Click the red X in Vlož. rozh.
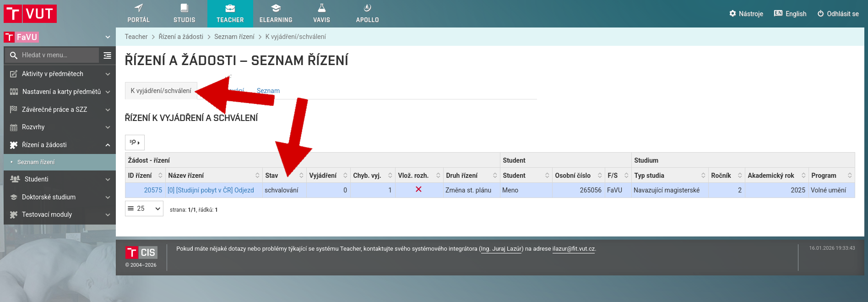The width and height of the screenshot is (868, 302). click(x=418, y=189)
